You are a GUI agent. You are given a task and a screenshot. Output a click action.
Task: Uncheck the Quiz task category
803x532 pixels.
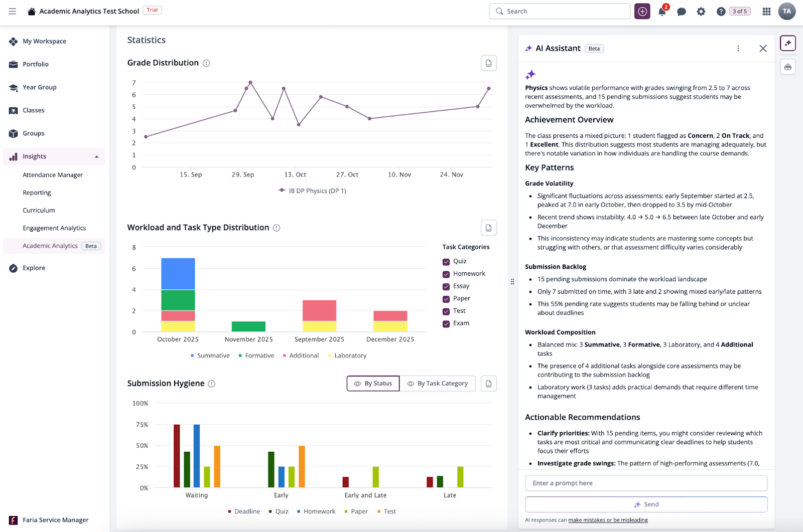(x=446, y=262)
